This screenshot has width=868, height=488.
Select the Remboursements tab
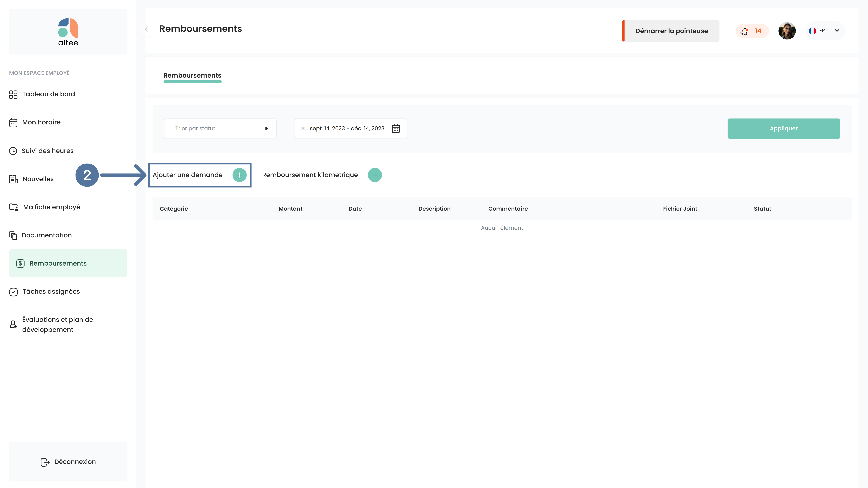coord(192,76)
